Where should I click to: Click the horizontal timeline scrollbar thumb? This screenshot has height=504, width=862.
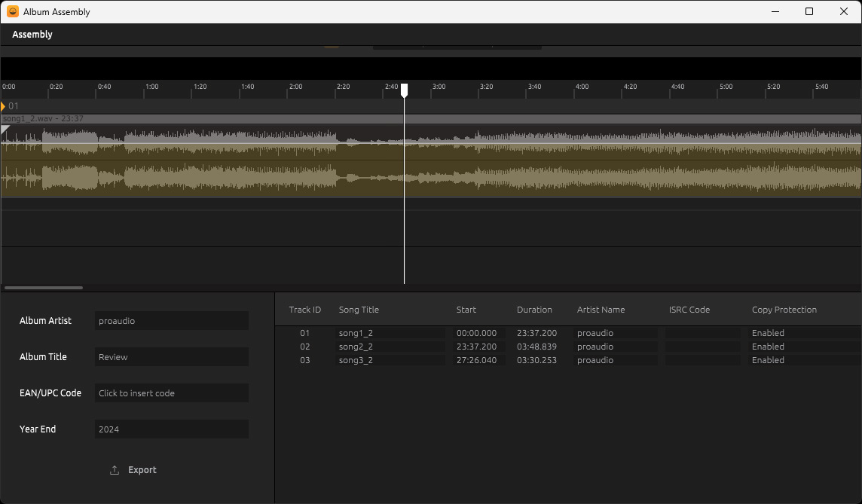(44, 287)
